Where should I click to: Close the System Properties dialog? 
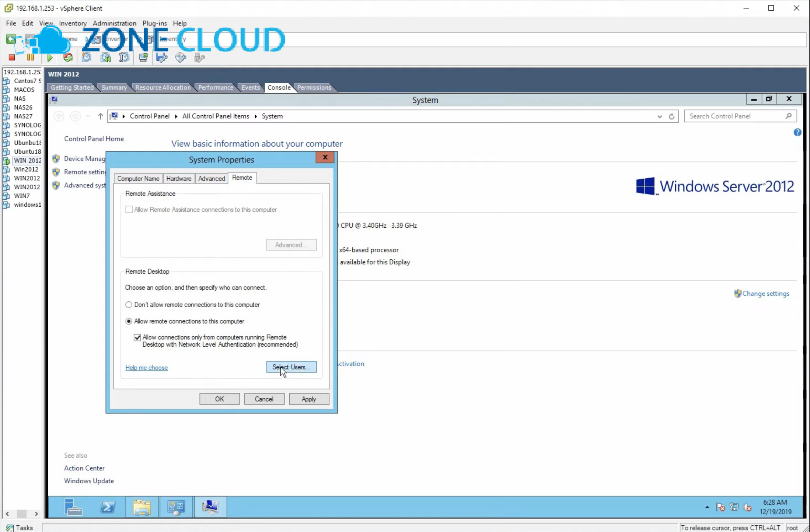click(x=325, y=157)
